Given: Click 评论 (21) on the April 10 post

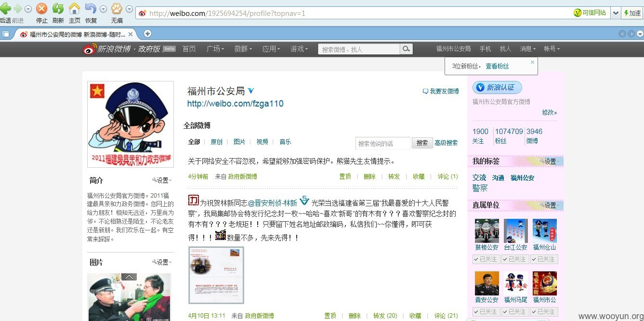Looking at the screenshot, I should pyautogui.click(x=446, y=316).
